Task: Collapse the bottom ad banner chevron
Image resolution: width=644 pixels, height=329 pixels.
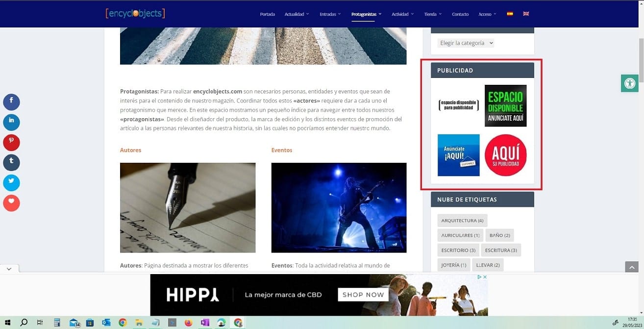Action: (x=9, y=269)
